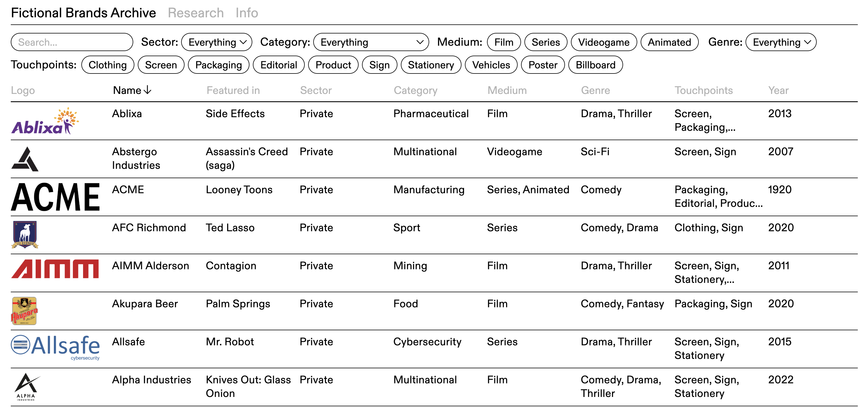Image resolution: width=868 pixels, height=408 pixels.
Task: Expand the Category dropdown
Action: 371,42
